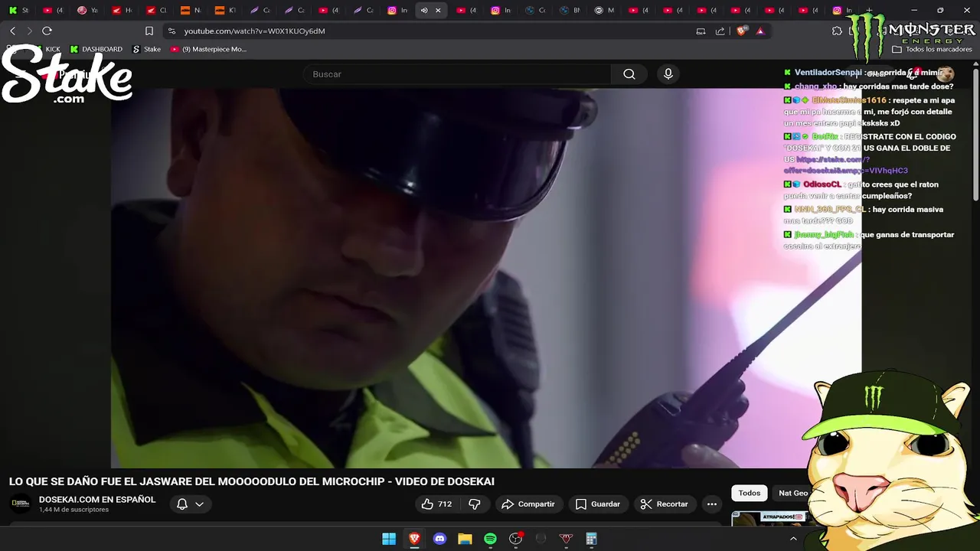This screenshot has width=980, height=551.
Task: Open the red triangle app on taskbar
Action: [x=566, y=539]
